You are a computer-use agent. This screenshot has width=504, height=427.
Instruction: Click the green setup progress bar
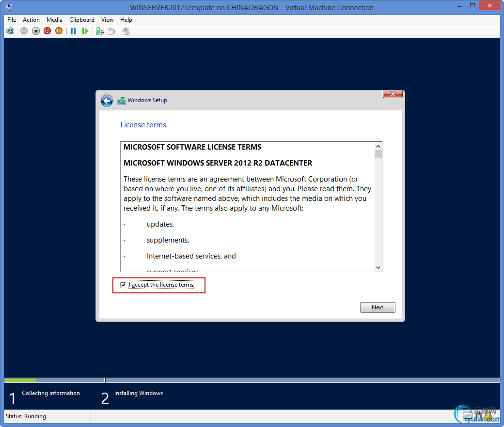pos(20,380)
